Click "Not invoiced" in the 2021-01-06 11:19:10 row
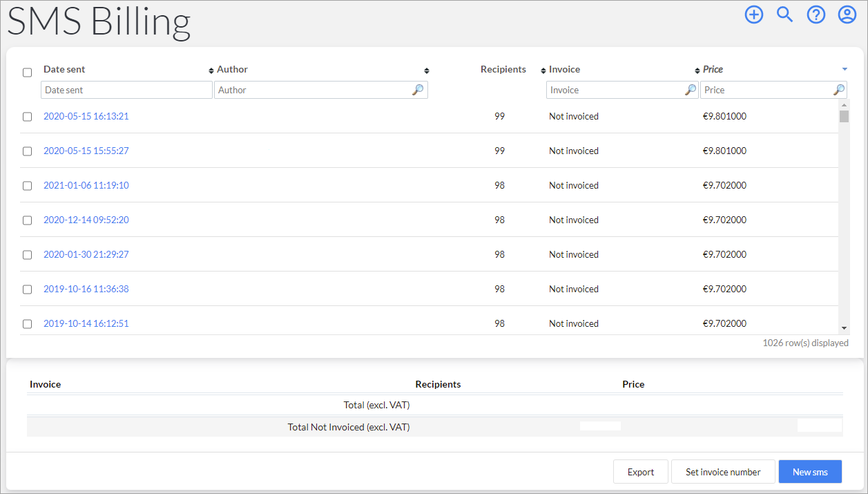The image size is (868, 494). (574, 185)
